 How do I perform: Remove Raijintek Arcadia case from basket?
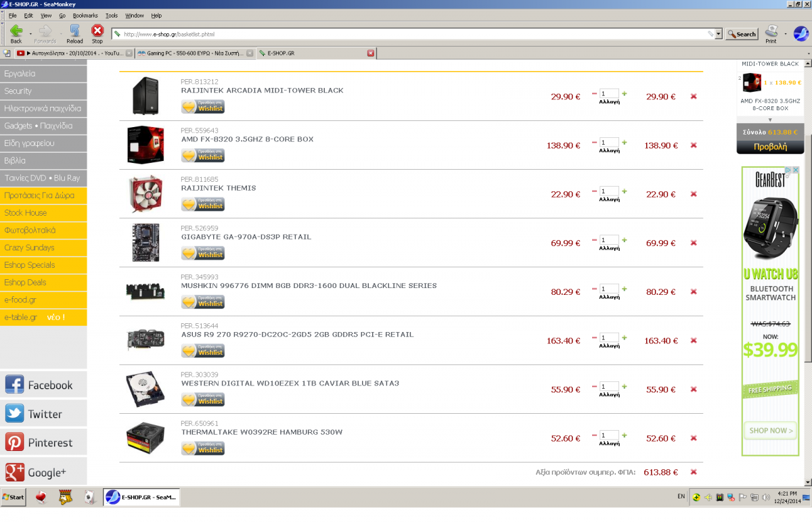pyautogui.click(x=694, y=97)
